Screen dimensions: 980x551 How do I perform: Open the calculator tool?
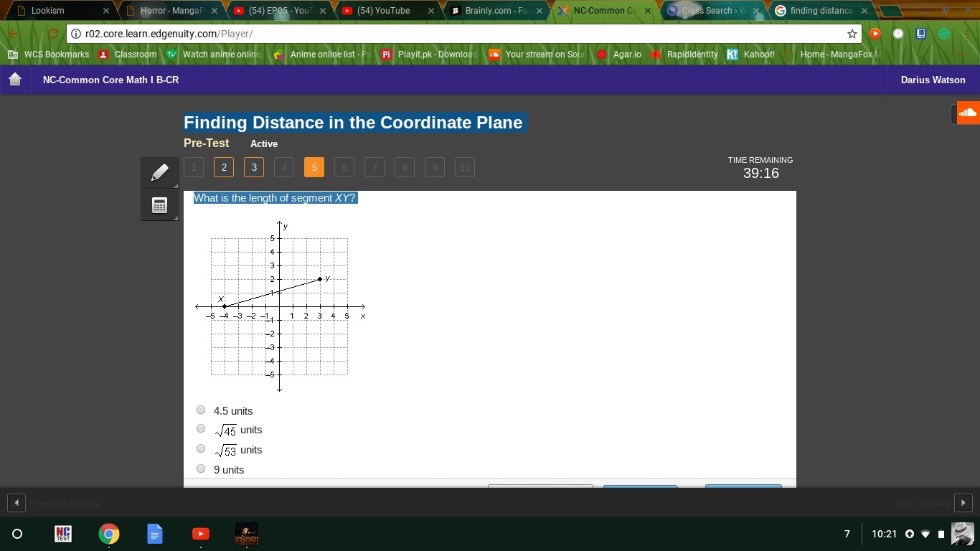(x=160, y=206)
